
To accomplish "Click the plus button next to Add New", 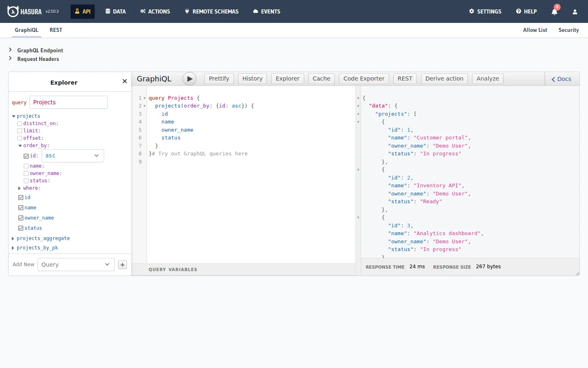I will 122,265.
